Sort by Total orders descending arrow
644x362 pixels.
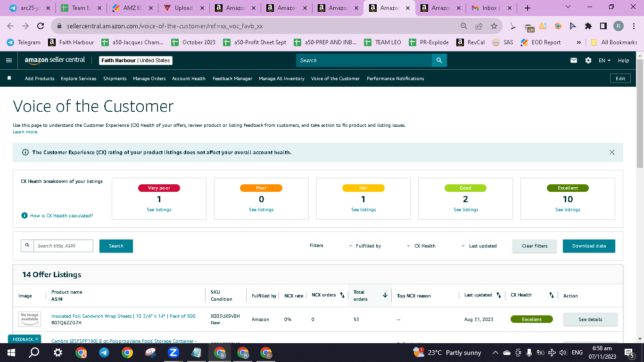click(385, 295)
